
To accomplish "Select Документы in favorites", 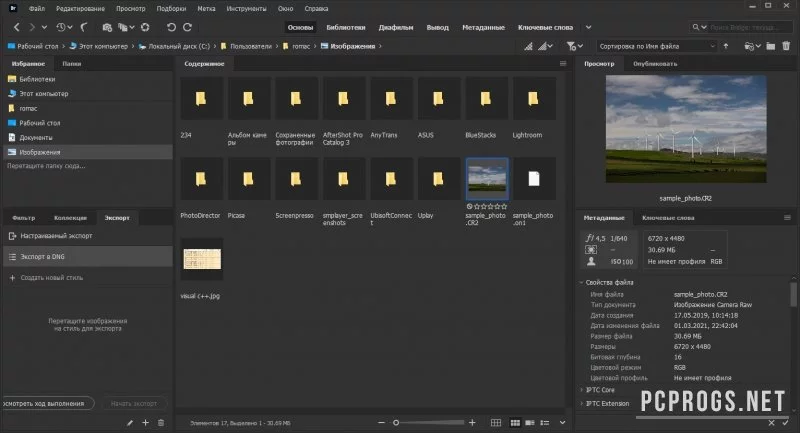I will pyautogui.click(x=36, y=138).
